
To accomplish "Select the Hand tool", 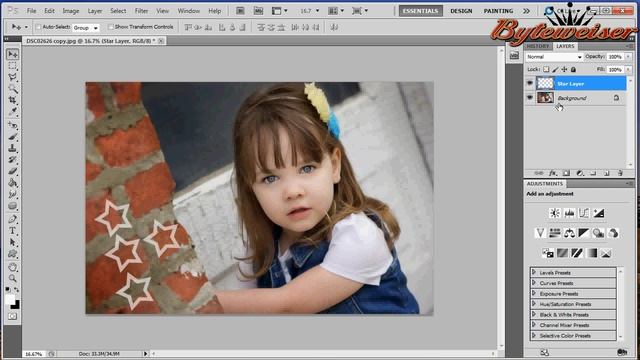I will coord(13,267).
